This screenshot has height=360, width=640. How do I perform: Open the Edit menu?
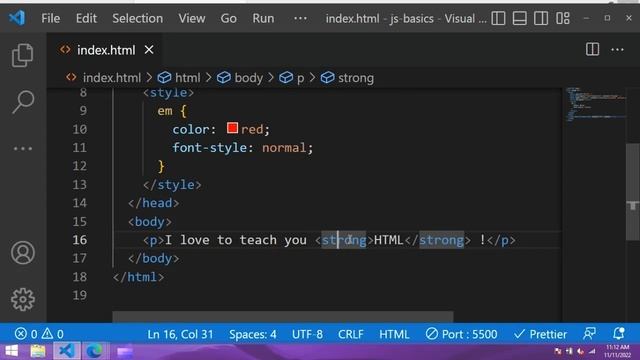pyautogui.click(x=86, y=18)
